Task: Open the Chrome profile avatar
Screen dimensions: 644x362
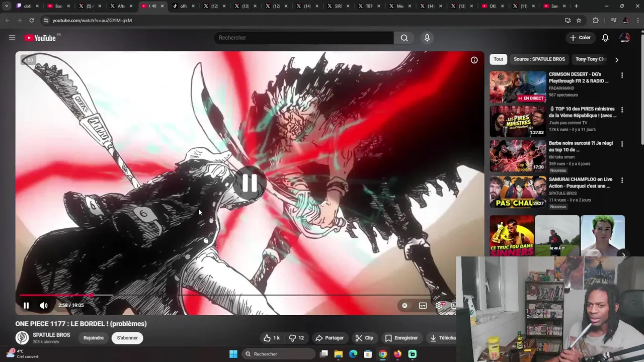Action: (x=625, y=20)
